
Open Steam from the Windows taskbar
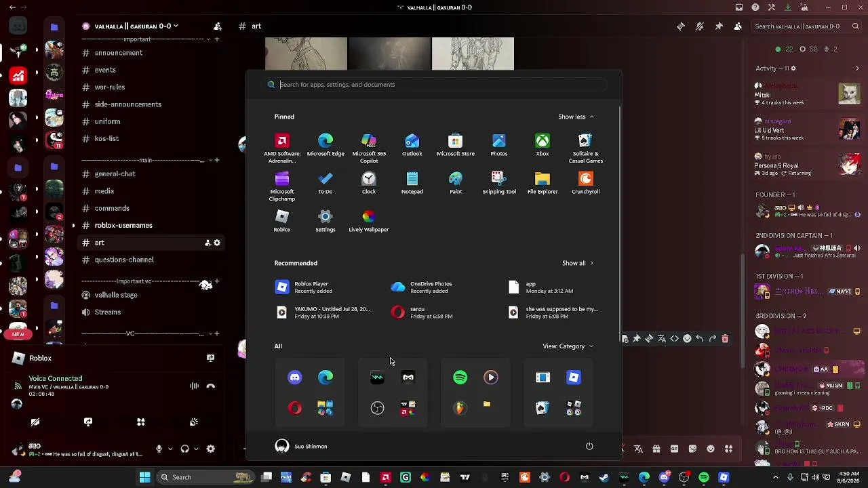(x=604, y=477)
